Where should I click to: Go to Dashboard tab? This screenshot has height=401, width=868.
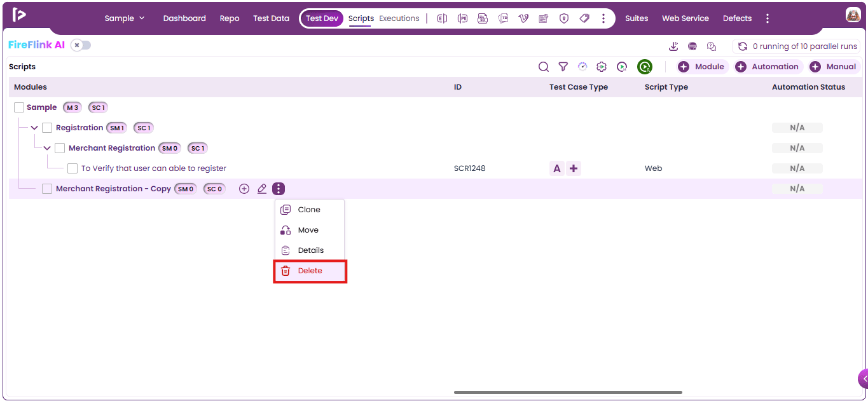[x=184, y=18]
